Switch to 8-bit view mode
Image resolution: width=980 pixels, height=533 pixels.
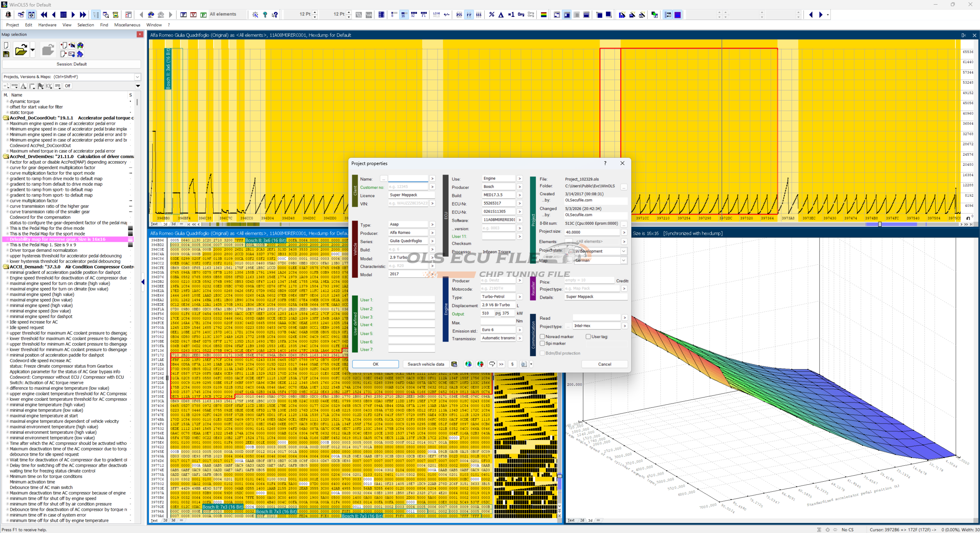point(394,15)
